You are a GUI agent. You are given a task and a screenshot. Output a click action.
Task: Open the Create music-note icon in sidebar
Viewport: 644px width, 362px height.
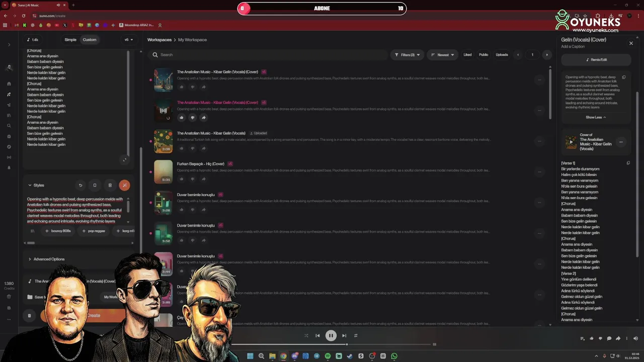pyautogui.click(x=9, y=94)
